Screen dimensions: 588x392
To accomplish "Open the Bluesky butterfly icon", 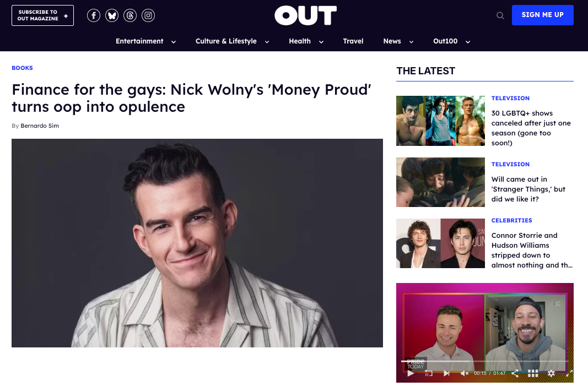I will [x=112, y=15].
